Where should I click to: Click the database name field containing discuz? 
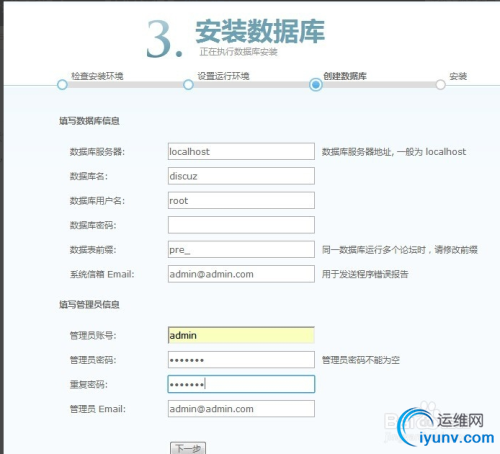(x=241, y=176)
